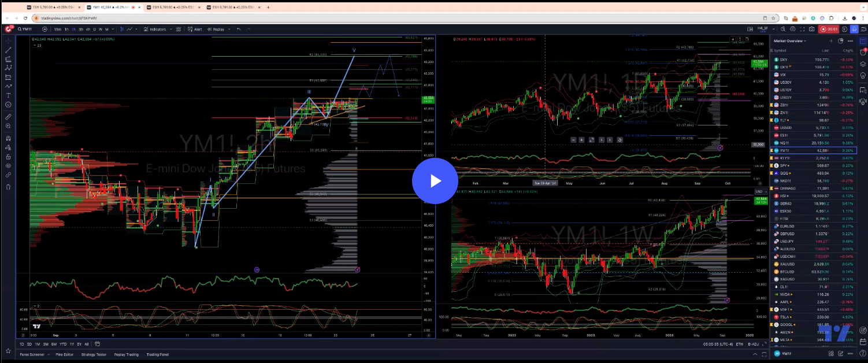Image resolution: width=868 pixels, height=363 pixels.
Task: Open the Replay Trading tab
Action: 127,354
